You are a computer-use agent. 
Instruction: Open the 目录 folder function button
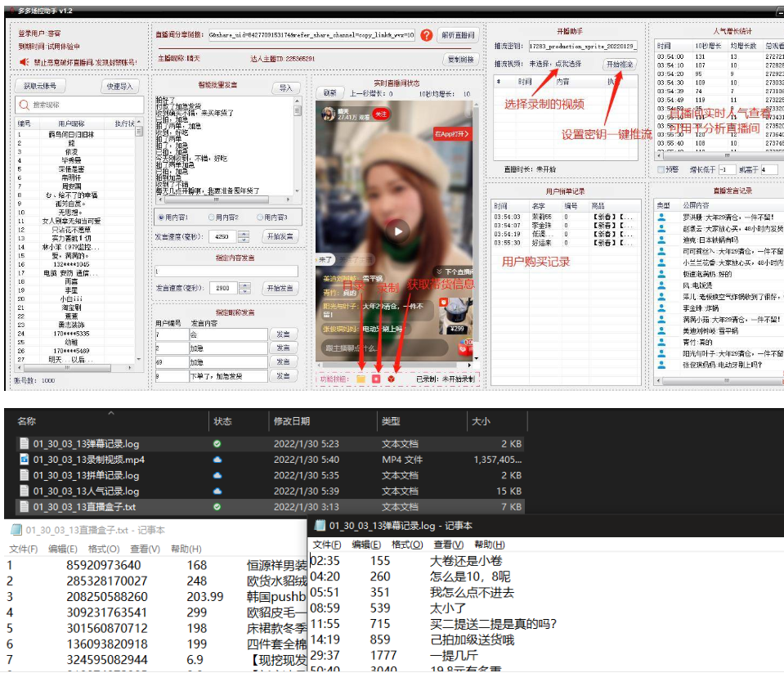point(360,378)
